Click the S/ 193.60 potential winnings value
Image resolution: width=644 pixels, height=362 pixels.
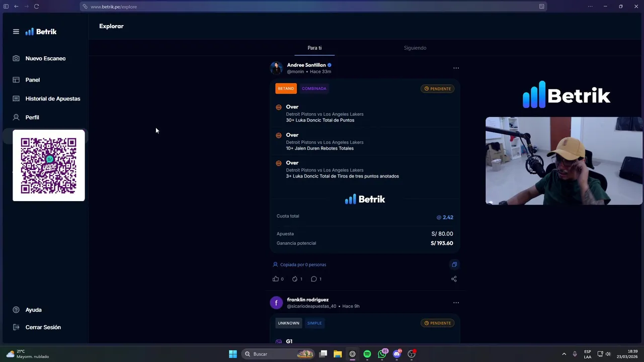click(x=442, y=243)
